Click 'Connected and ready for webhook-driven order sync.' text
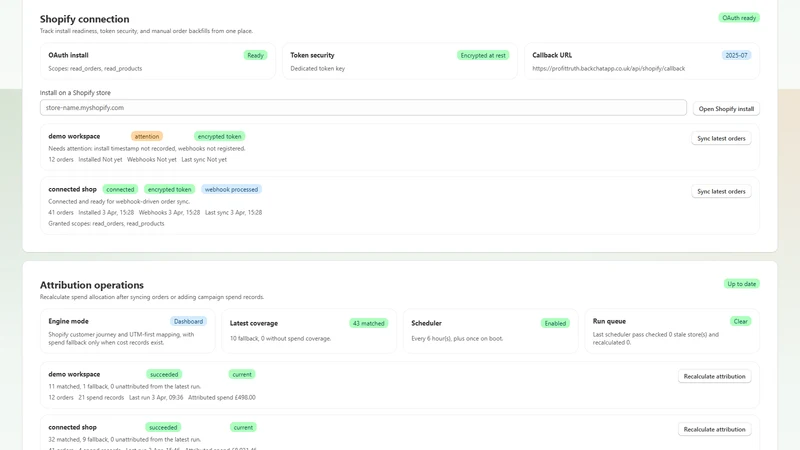This screenshot has height=450, width=800. tap(119, 202)
